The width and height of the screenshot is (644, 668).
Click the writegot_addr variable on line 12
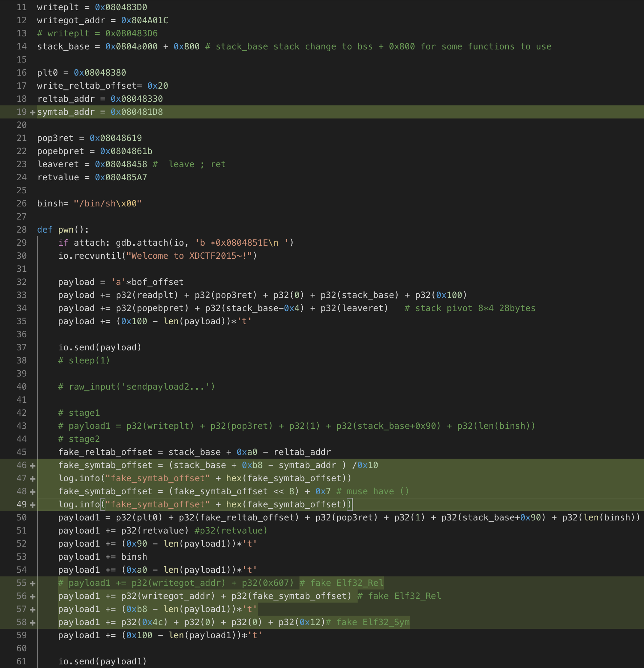71,20
